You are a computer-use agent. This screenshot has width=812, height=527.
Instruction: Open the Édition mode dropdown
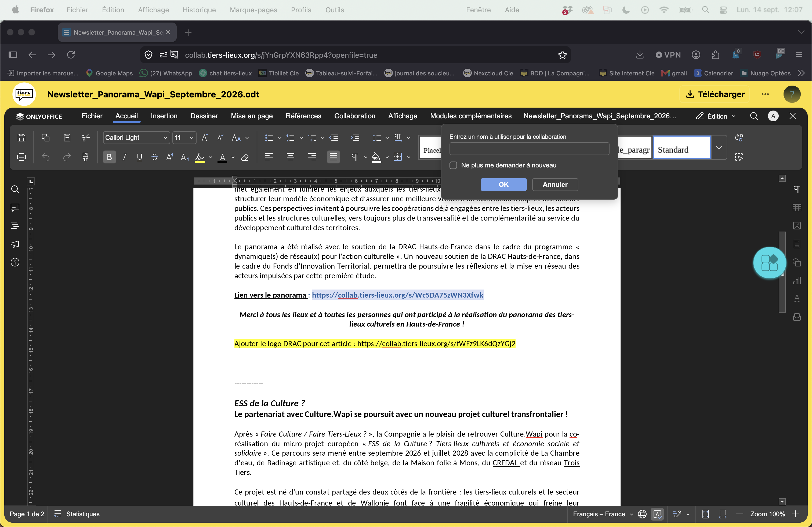715,116
